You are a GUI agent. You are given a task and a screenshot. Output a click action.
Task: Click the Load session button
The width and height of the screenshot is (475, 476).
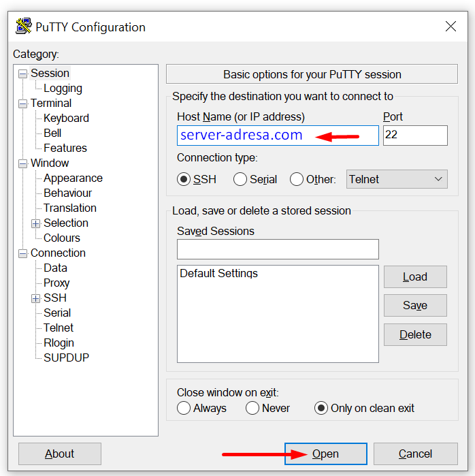[x=415, y=277]
